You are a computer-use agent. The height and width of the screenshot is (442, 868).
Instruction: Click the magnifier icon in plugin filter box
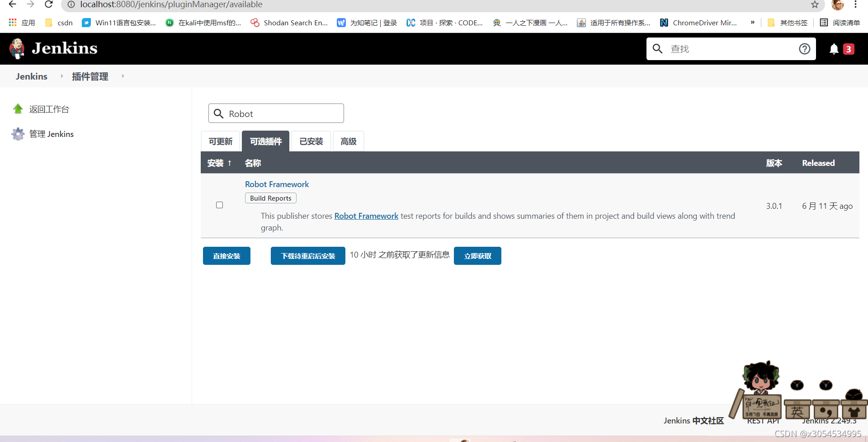pyautogui.click(x=218, y=113)
